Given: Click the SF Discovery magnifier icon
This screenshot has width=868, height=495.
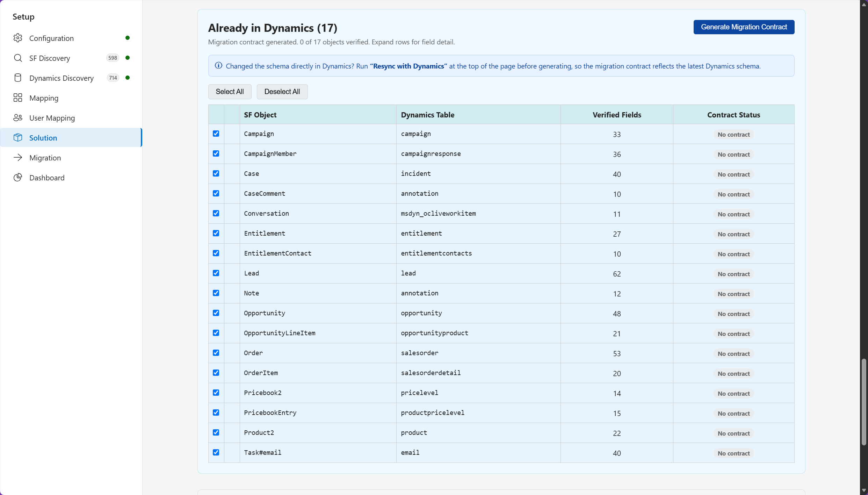Looking at the screenshot, I should click(x=18, y=58).
